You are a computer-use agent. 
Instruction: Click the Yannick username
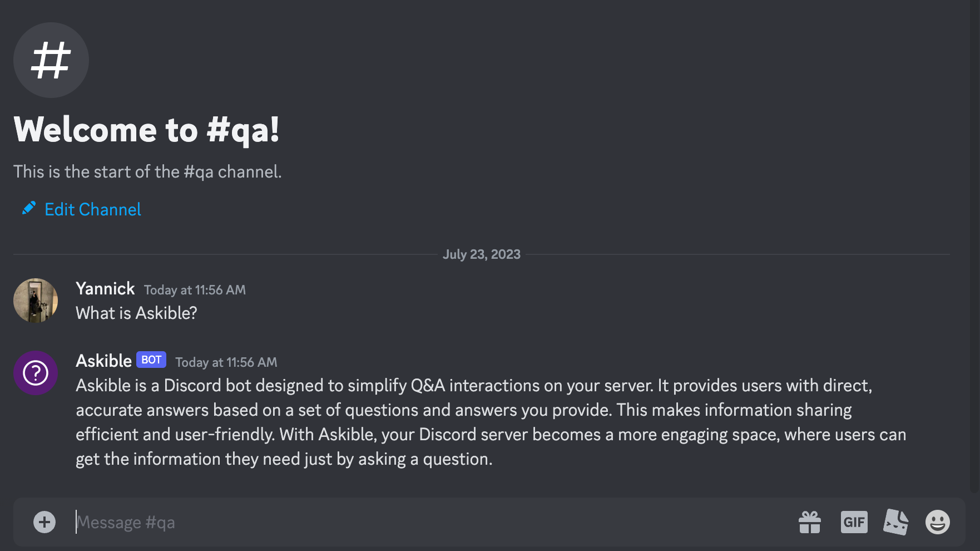pos(105,289)
